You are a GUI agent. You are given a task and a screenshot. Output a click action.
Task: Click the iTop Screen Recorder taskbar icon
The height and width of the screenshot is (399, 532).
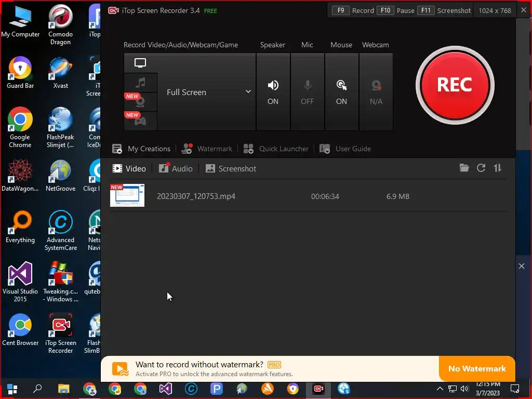[x=318, y=389]
